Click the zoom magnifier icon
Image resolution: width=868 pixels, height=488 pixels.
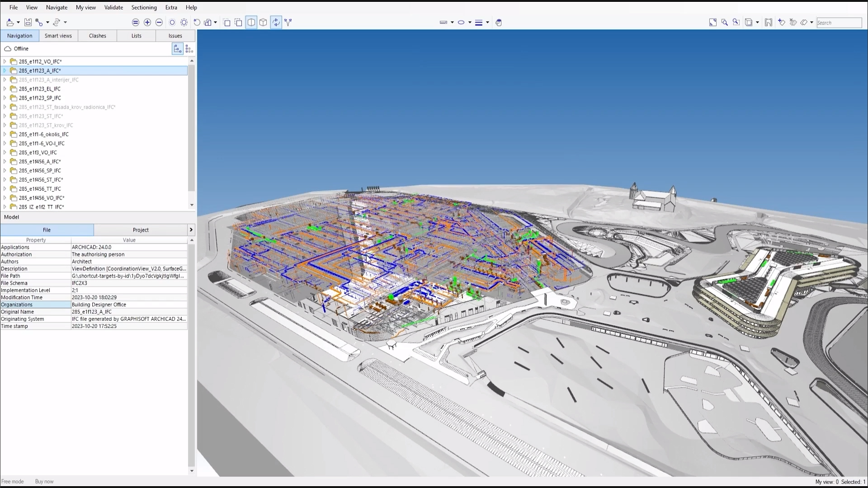725,23
